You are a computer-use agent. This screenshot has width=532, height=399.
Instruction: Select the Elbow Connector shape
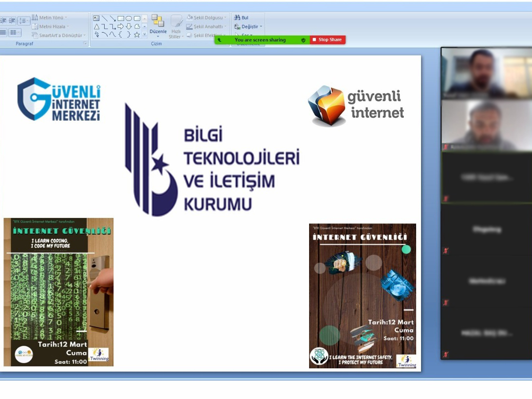coord(105,26)
